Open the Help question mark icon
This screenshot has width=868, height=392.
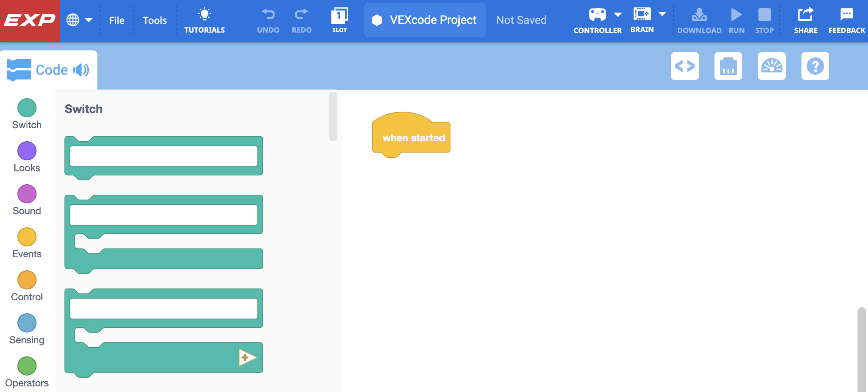coord(815,66)
